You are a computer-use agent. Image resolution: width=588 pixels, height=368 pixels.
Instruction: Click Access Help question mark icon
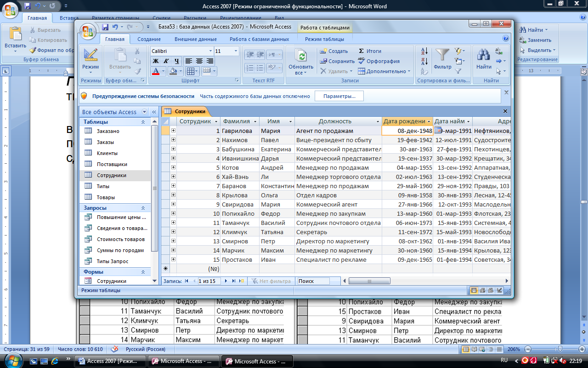[506, 39]
